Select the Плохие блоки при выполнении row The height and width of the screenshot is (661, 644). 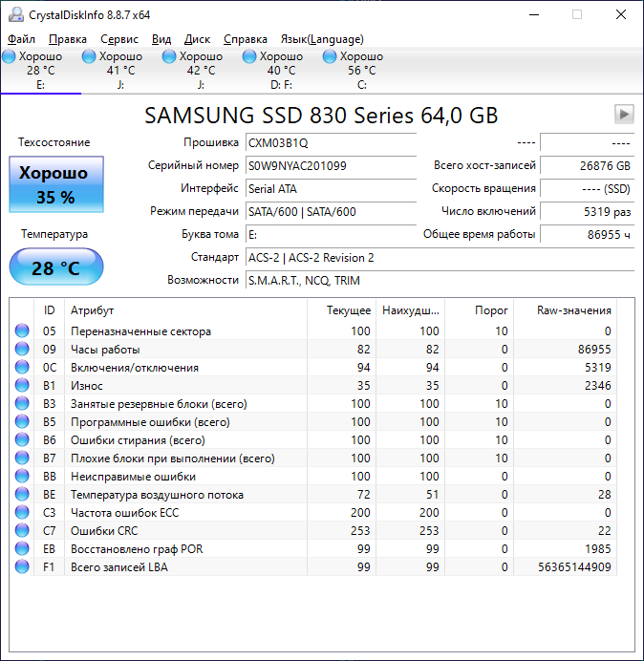tap(313, 458)
